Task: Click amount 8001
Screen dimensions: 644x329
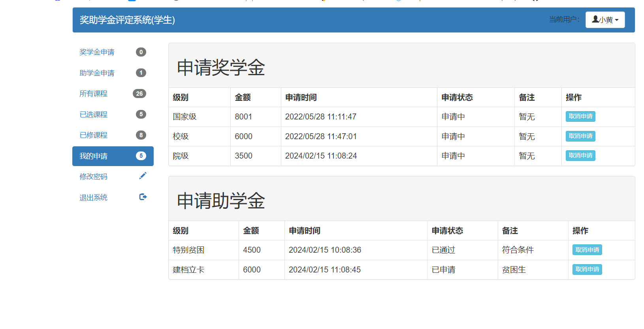Action: click(x=243, y=117)
